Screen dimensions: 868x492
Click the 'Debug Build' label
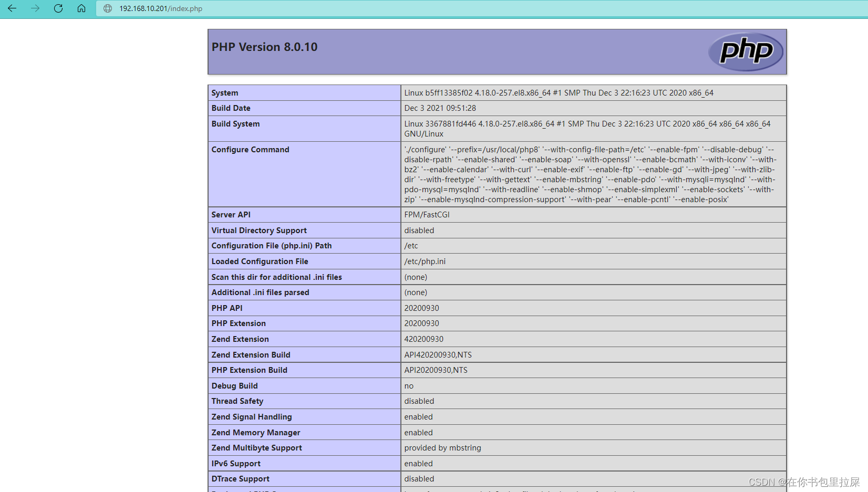[234, 386]
